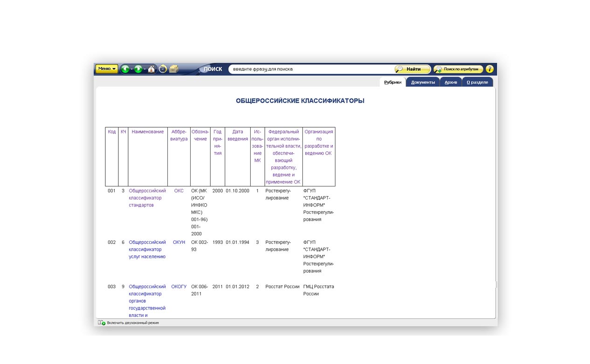Click the ГМЦ Росстата России cell
Screen dimensions: 590x364
click(319, 290)
